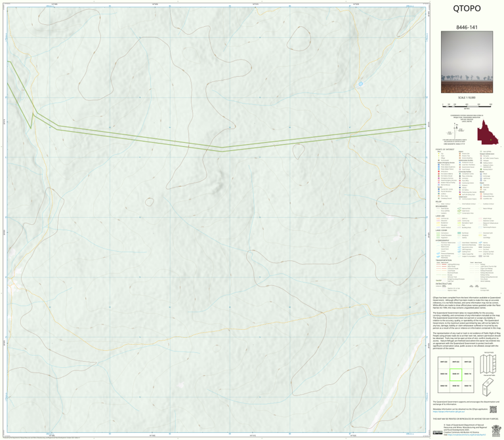
Task: Click the QTOPO title heading
Action: [x=467, y=9]
